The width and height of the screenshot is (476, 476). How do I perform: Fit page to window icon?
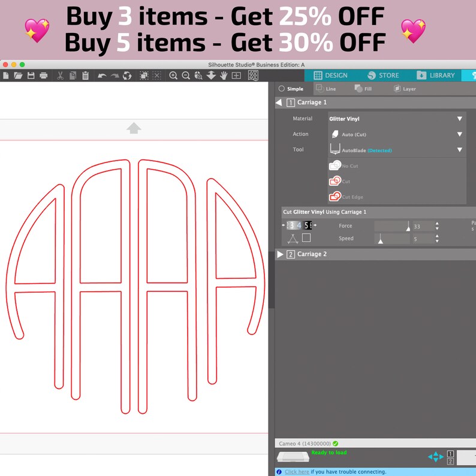click(236, 76)
